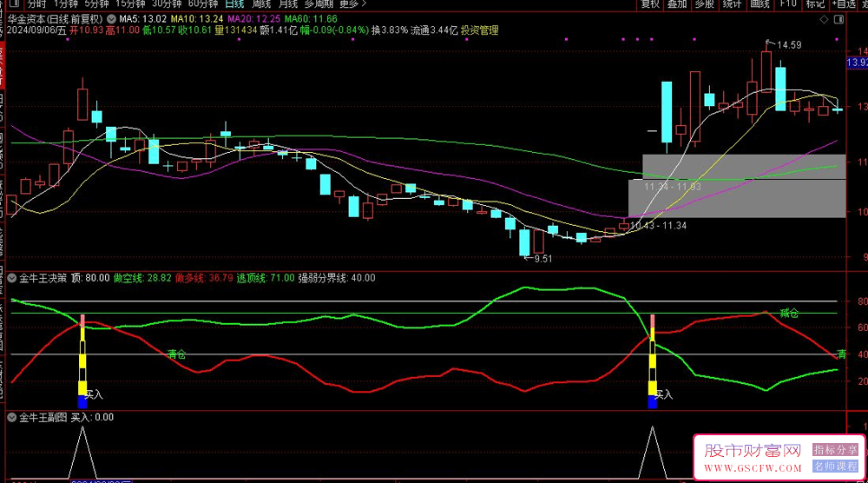Screen dimensions: 868x483
Task: Click the highlighted current price tag on the axis
Action: 857,63
